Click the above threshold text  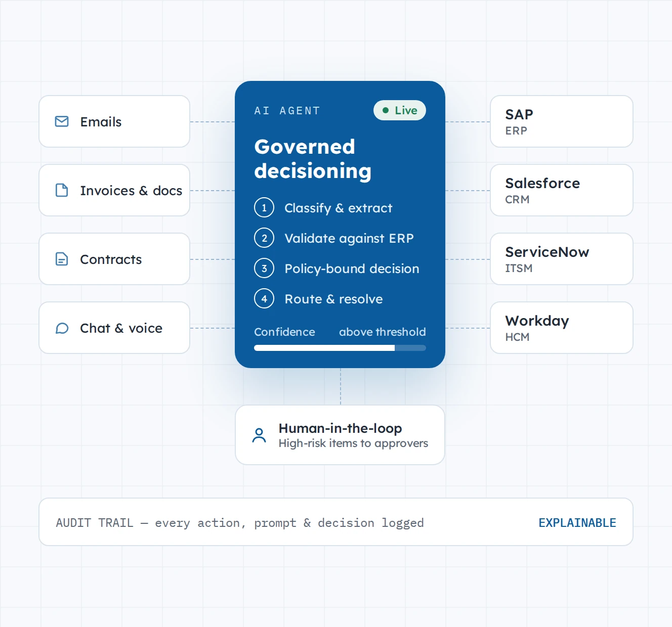coord(383,332)
